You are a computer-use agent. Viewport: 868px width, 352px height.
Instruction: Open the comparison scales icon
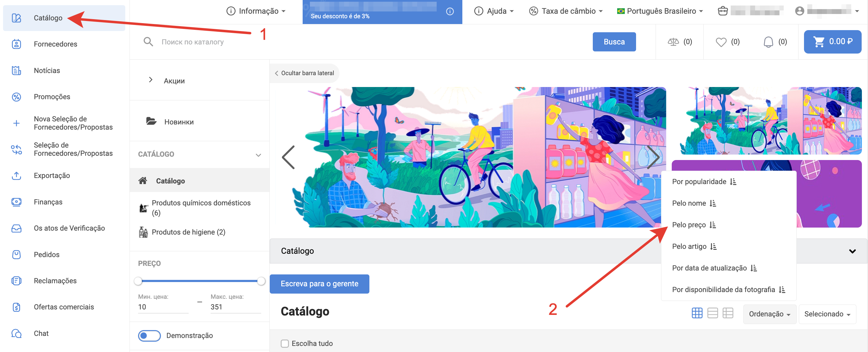click(673, 42)
